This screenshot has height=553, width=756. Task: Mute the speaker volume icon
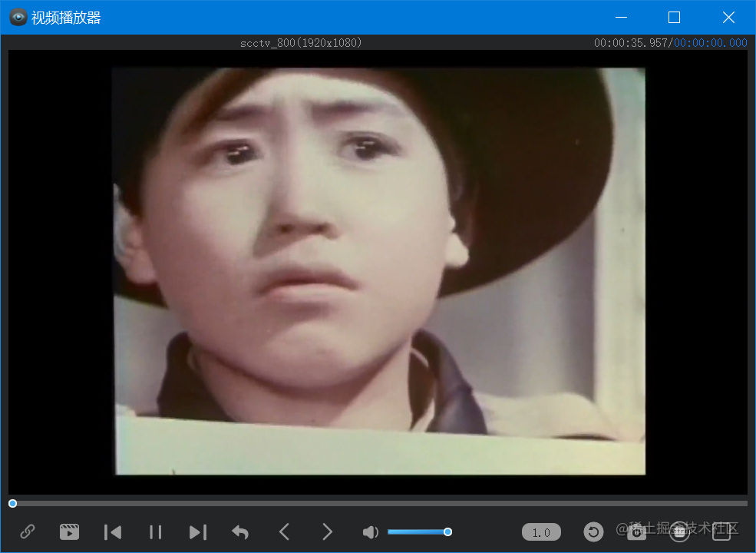(x=370, y=532)
